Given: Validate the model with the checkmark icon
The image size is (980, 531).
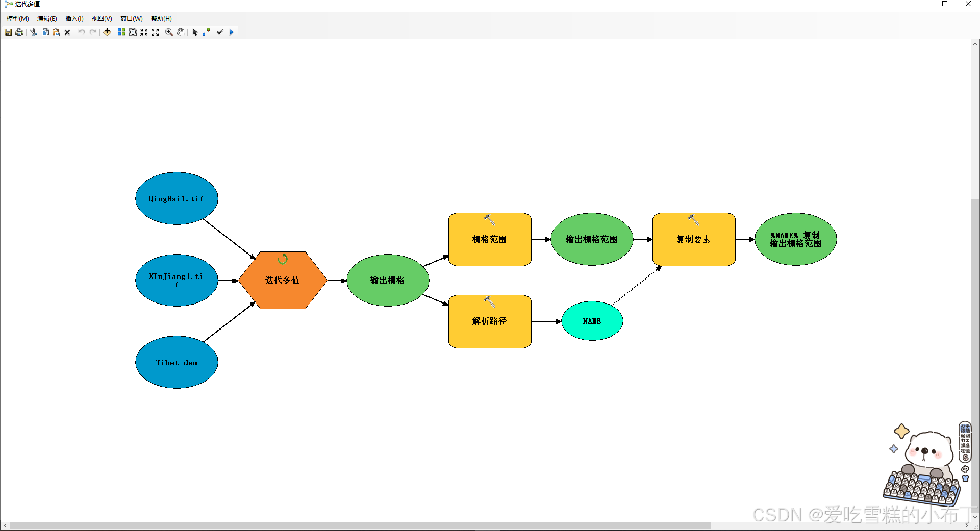Looking at the screenshot, I should pyautogui.click(x=220, y=32).
